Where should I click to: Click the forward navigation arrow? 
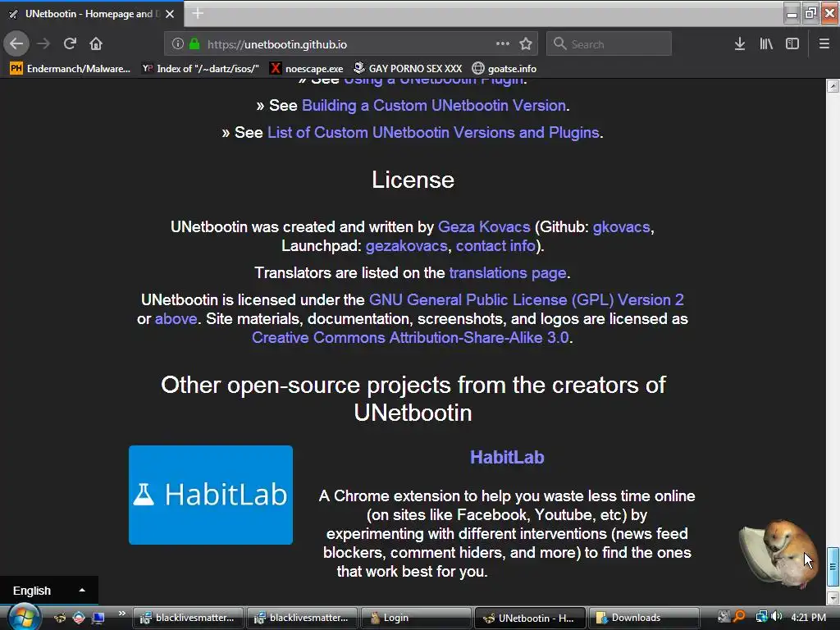(43, 43)
